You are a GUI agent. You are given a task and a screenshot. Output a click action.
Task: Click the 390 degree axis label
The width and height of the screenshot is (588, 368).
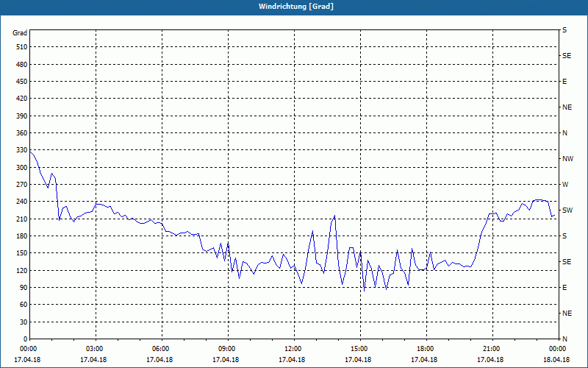[x=22, y=116]
